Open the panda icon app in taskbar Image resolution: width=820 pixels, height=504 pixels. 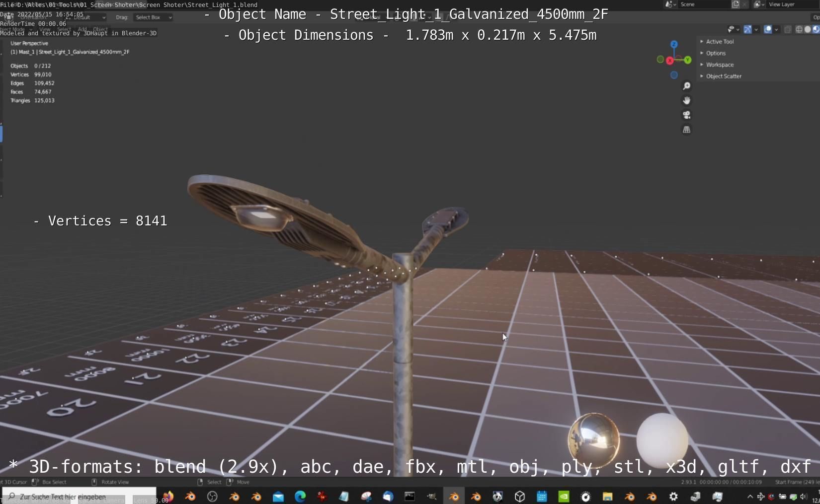[x=497, y=496]
